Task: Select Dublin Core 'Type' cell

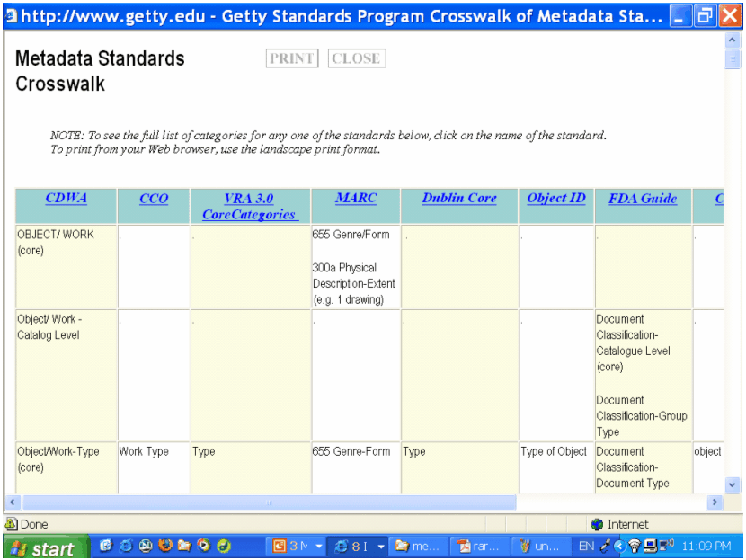Action: [459, 468]
